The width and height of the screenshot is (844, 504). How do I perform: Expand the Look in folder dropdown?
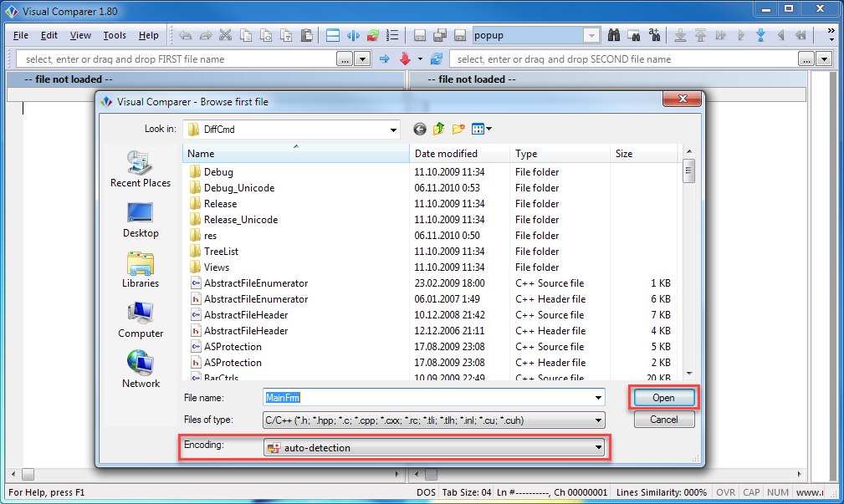tap(394, 130)
